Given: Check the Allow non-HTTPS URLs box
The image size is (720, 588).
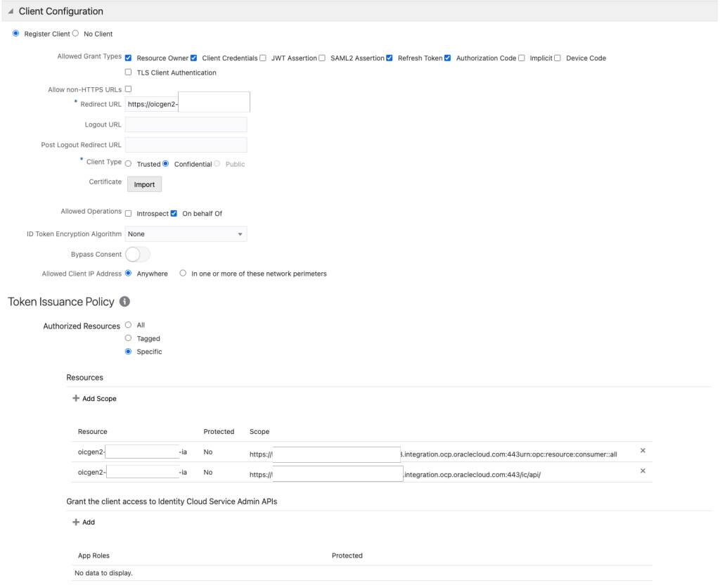Looking at the screenshot, I should [127, 88].
